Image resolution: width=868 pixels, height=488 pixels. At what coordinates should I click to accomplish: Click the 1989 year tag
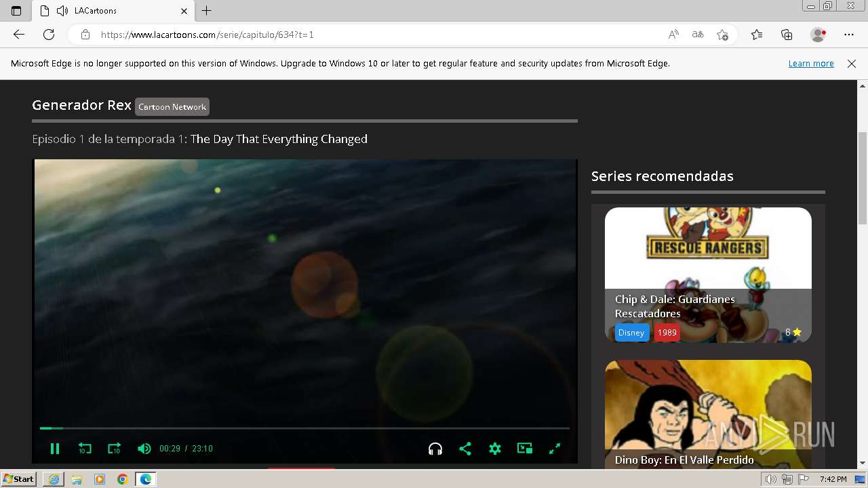[x=667, y=333]
